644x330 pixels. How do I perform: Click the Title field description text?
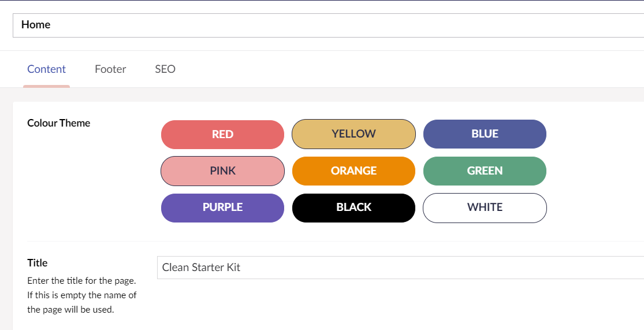point(82,295)
